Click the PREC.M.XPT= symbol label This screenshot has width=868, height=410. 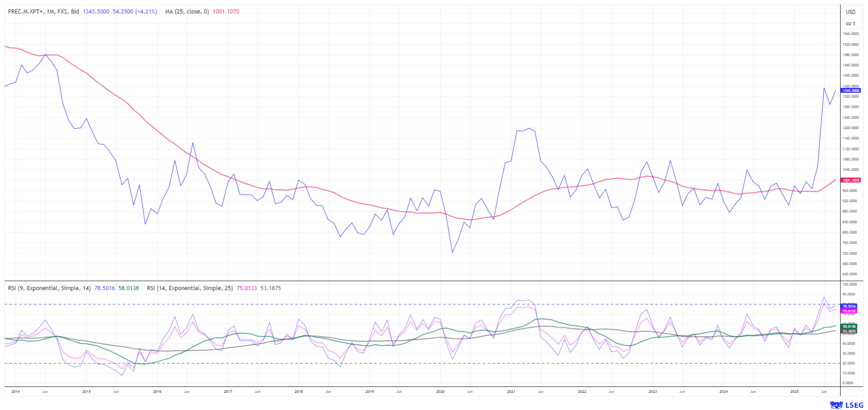tap(26, 12)
